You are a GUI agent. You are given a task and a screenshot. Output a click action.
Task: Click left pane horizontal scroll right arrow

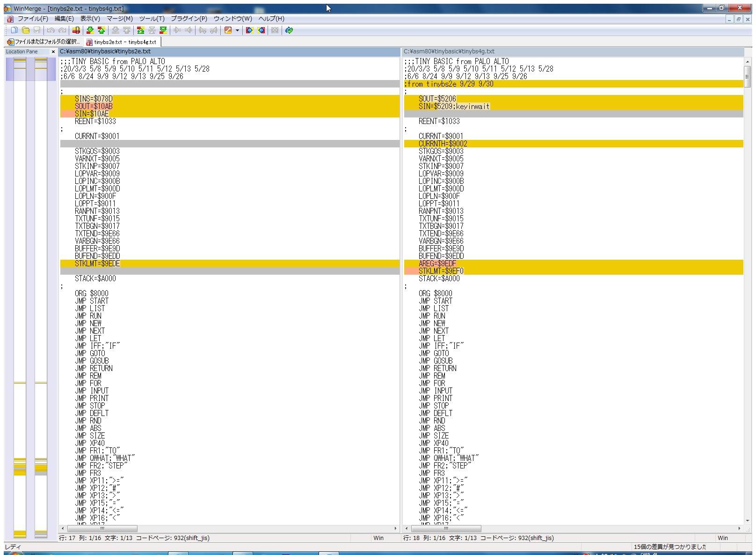tap(396, 528)
